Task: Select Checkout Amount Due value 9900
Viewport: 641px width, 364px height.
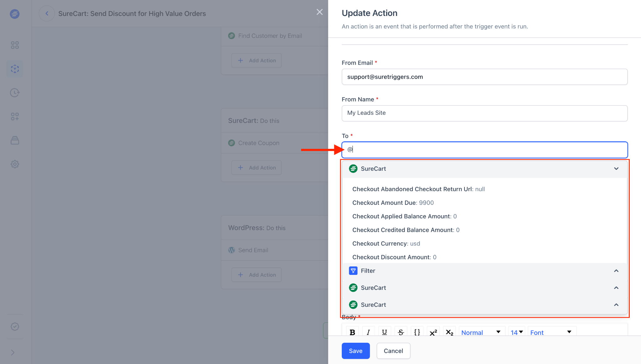Action: tap(393, 202)
